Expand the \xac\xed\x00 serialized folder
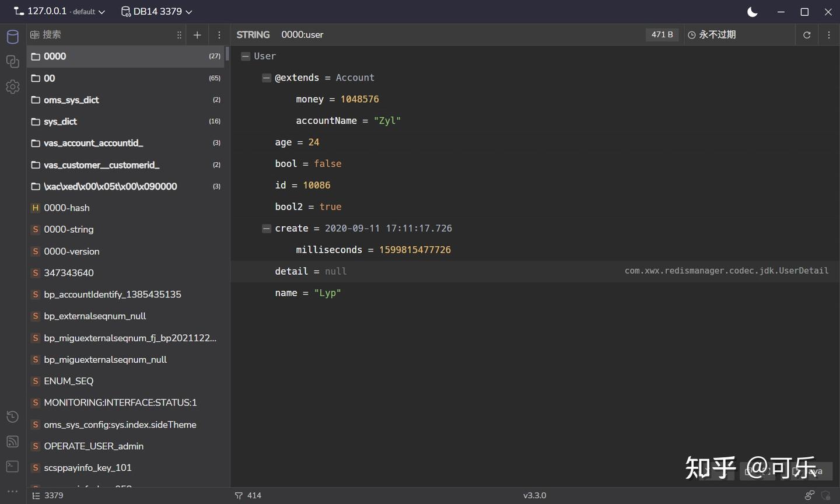 click(x=126, y=187)
